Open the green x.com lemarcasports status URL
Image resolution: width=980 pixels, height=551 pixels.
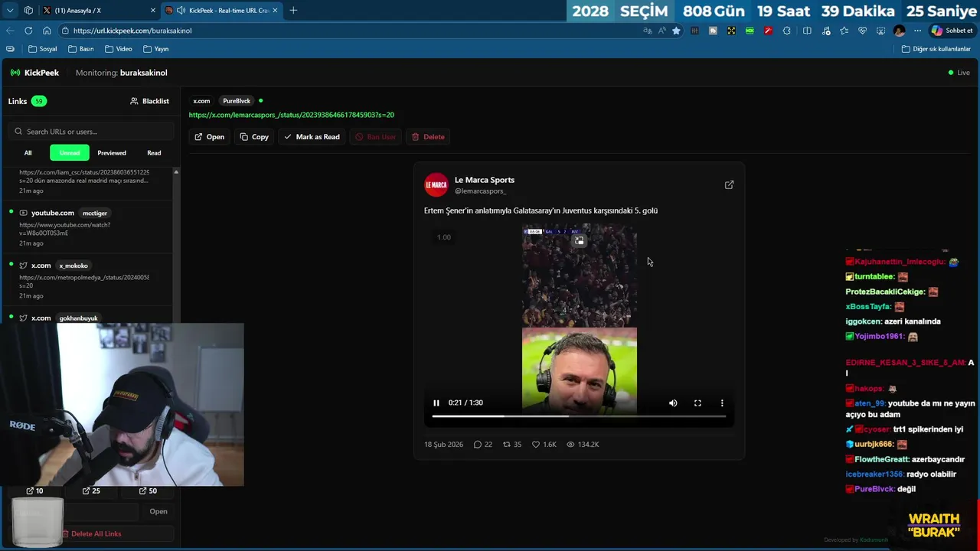(x=291, y=115)
